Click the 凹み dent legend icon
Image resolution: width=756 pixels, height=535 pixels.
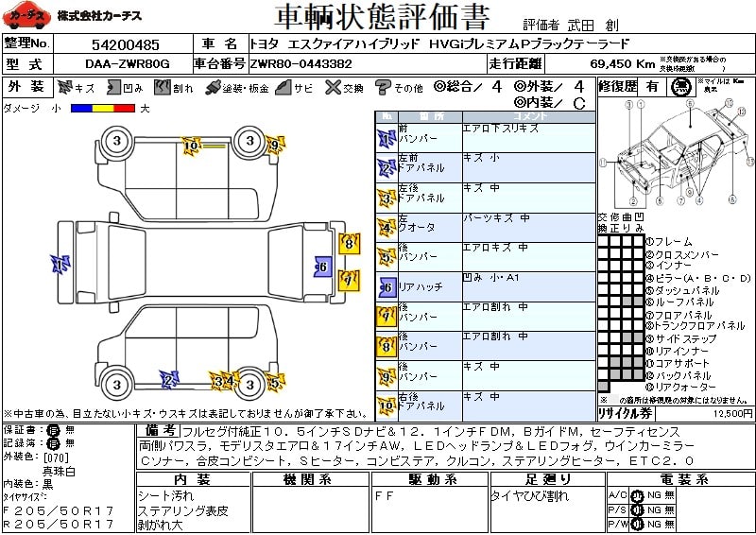click(x=113, y=87)
